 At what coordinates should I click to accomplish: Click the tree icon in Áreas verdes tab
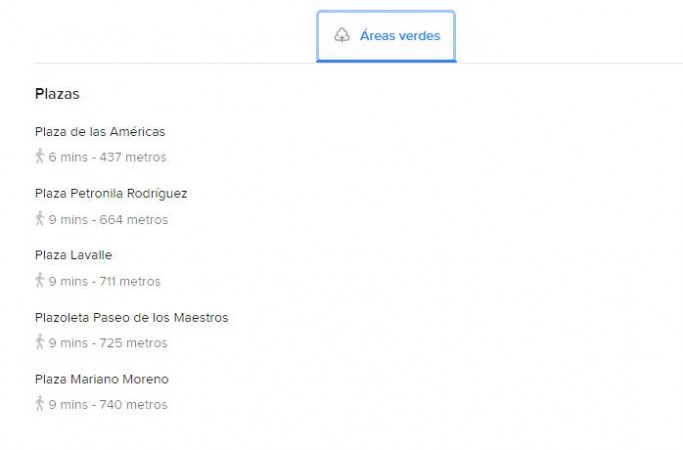342,36
